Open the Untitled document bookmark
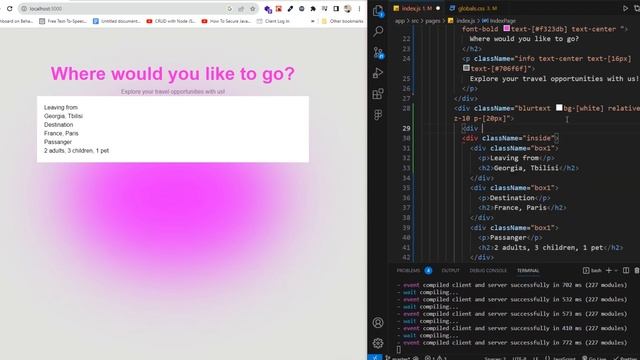This screenshot has height=360, width=640. (x=116, y=21)
